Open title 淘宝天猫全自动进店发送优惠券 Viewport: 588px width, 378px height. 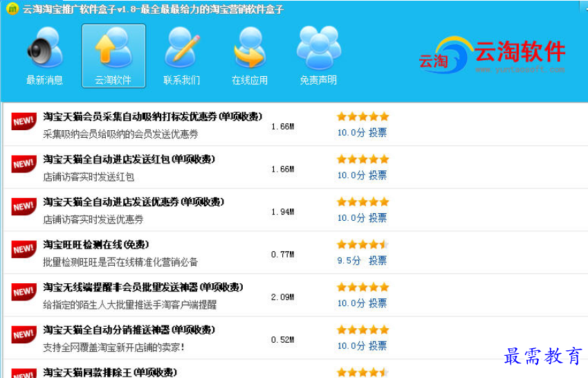point(134,202)
